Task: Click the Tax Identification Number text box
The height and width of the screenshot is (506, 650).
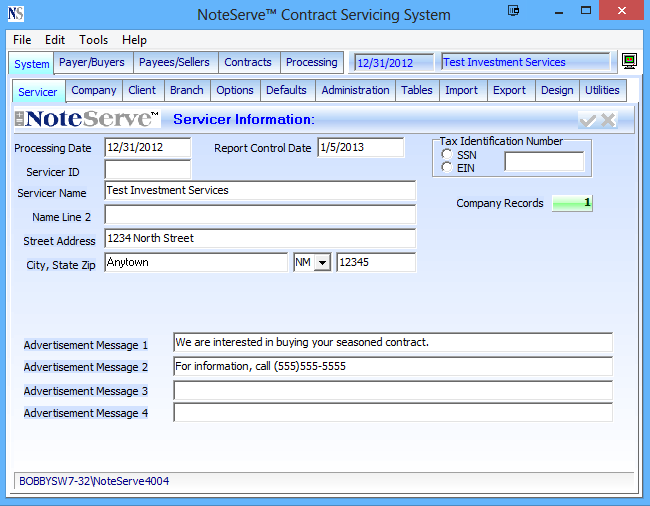Action: pyautogui.click(x=544, y=162)
